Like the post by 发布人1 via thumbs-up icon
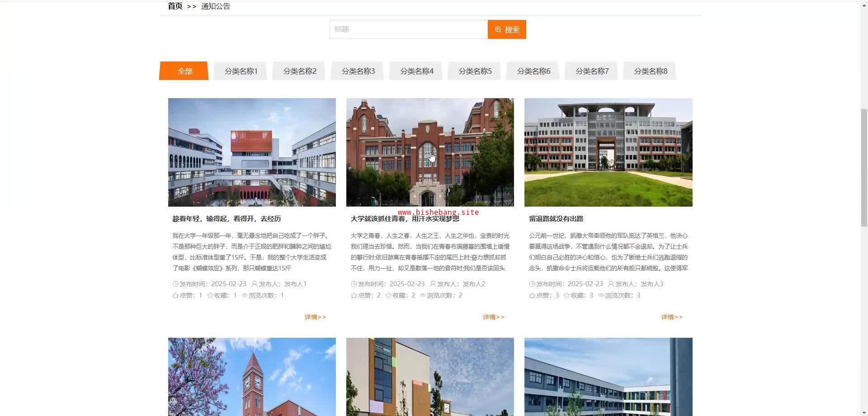The image size is (868, 416). coord(175,295)
